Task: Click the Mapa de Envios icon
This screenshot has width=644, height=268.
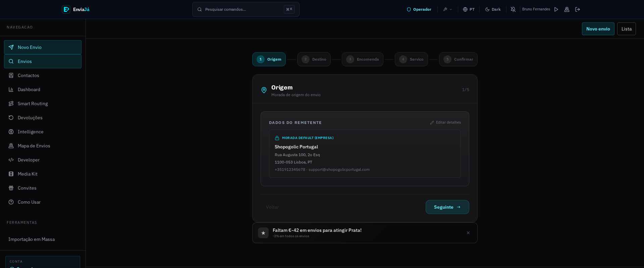Action: pos(11,146)
